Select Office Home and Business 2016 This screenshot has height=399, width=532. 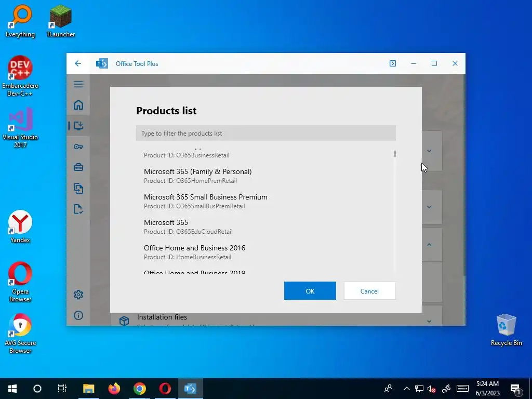click(265, 252)
